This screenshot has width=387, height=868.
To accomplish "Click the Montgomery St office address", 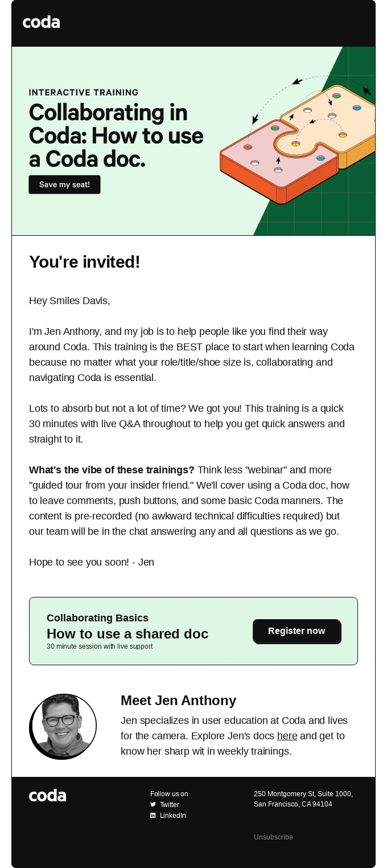I will [303, 799].
